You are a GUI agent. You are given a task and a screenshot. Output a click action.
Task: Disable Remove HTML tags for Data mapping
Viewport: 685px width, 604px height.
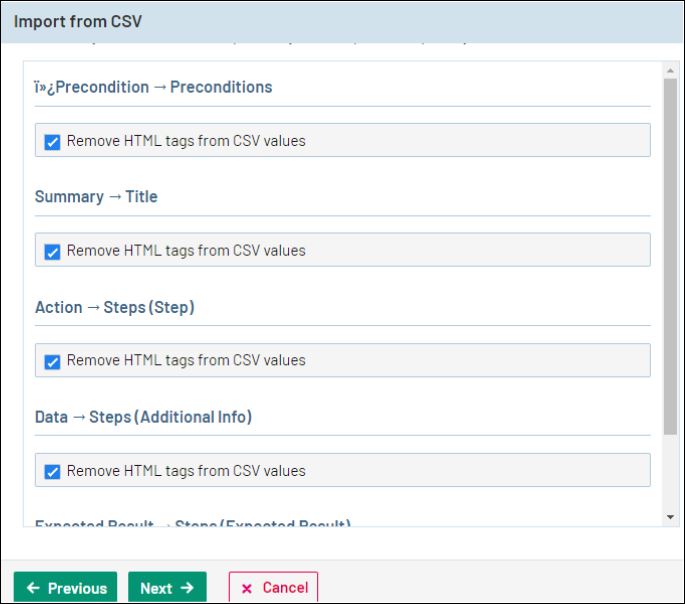pos(53,472)
